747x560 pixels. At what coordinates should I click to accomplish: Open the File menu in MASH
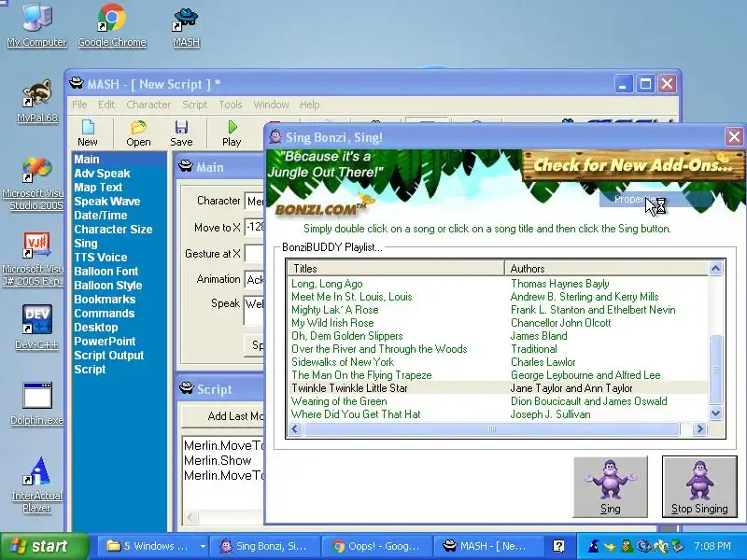click(79, 105)
